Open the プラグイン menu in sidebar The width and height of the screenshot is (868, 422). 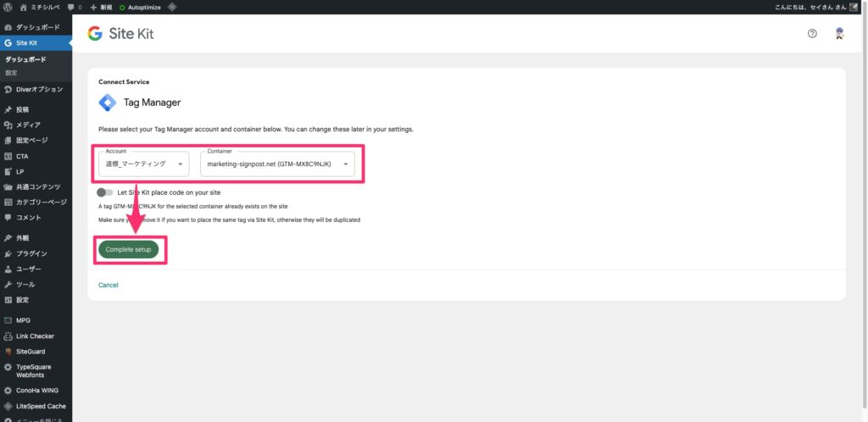click(31, 253)
